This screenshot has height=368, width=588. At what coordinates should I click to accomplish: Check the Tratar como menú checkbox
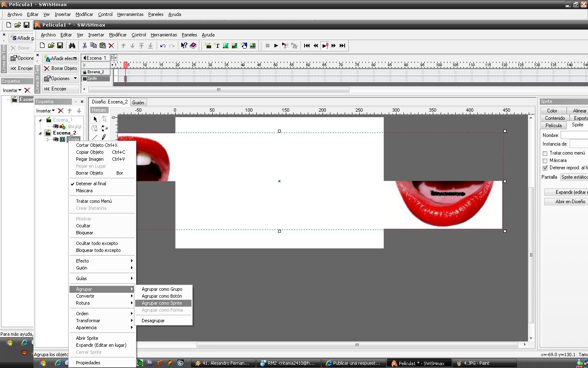pyautogui.click(x=545, y=153)
